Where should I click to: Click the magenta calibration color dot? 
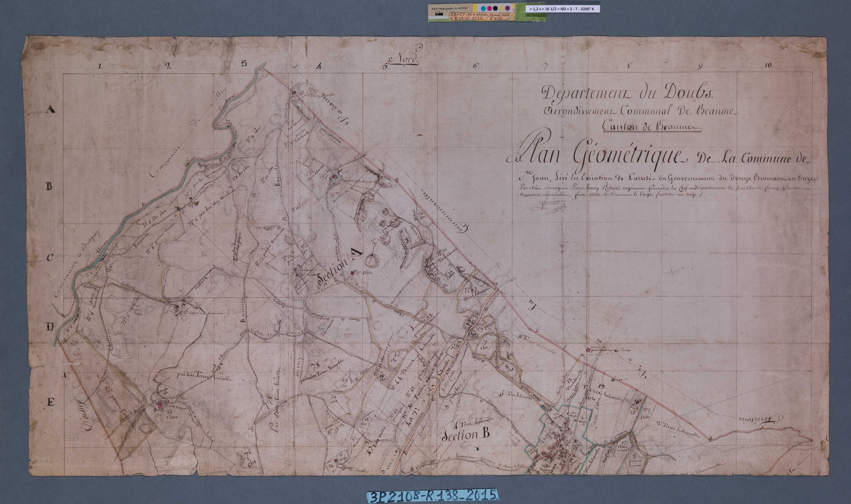tap(489, 9)
